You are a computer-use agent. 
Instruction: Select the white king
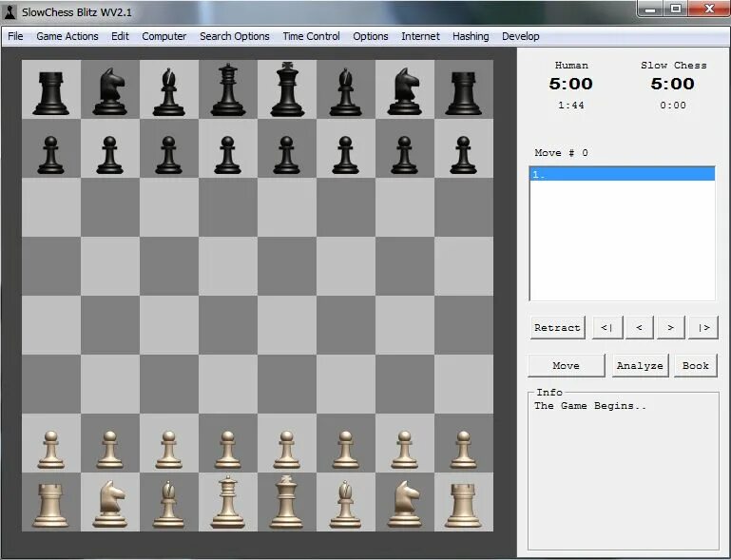click(x=287, y=502)
